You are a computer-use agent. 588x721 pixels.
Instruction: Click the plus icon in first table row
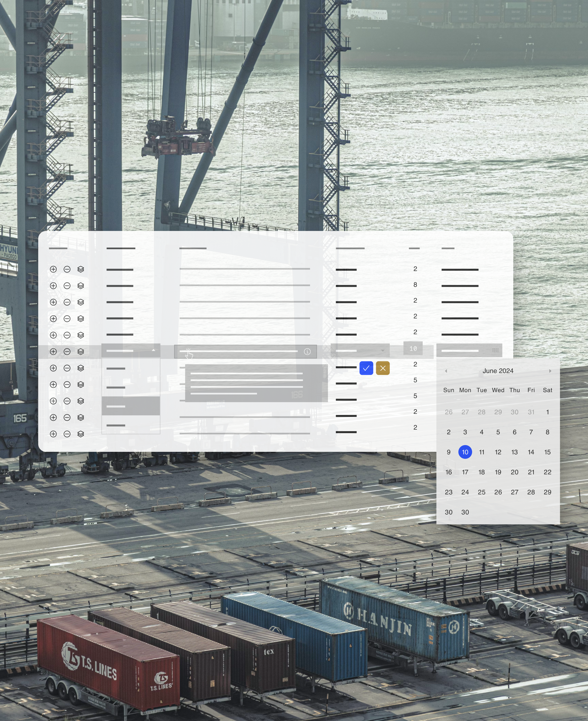tap(53, 269)
